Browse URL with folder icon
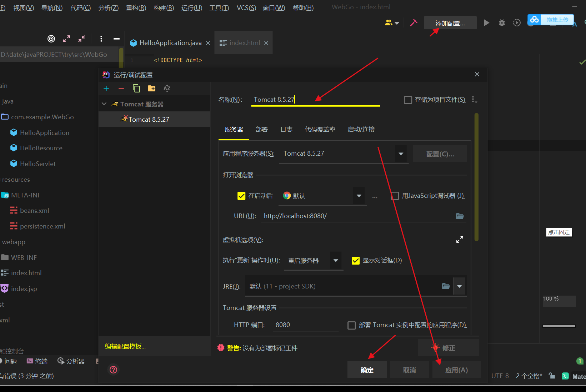Image resolution: width=586 pixels, height=392 pixels. pos(460,216)
